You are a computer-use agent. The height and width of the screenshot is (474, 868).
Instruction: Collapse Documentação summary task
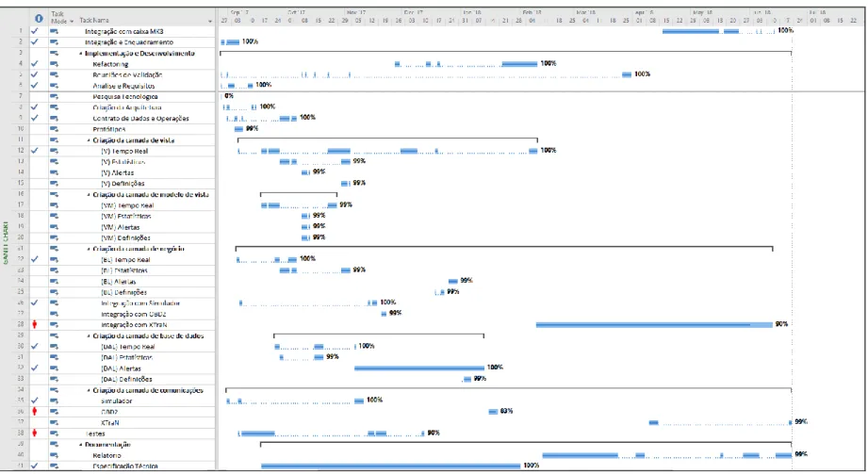tap(81, 445)
